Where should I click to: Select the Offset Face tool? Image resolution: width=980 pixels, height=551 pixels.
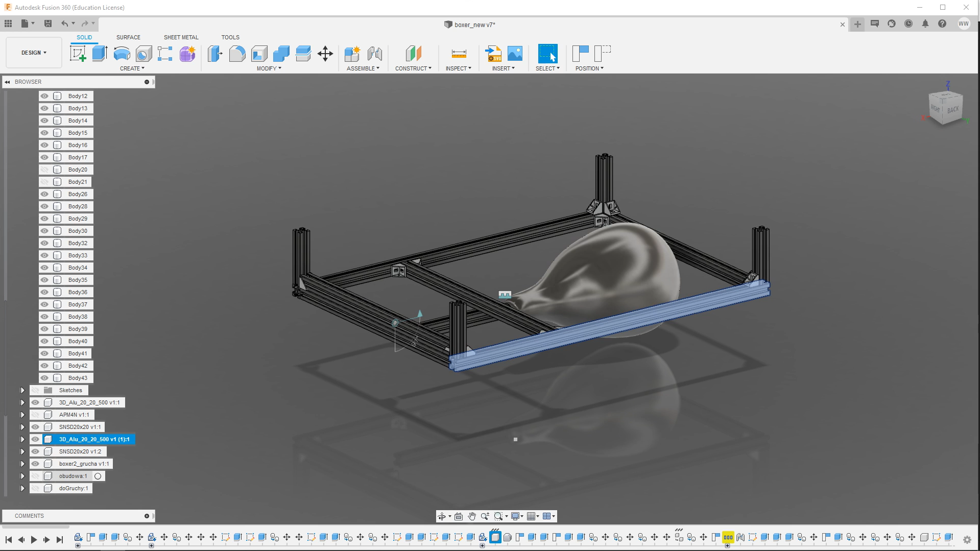click(x=303, y=54)
